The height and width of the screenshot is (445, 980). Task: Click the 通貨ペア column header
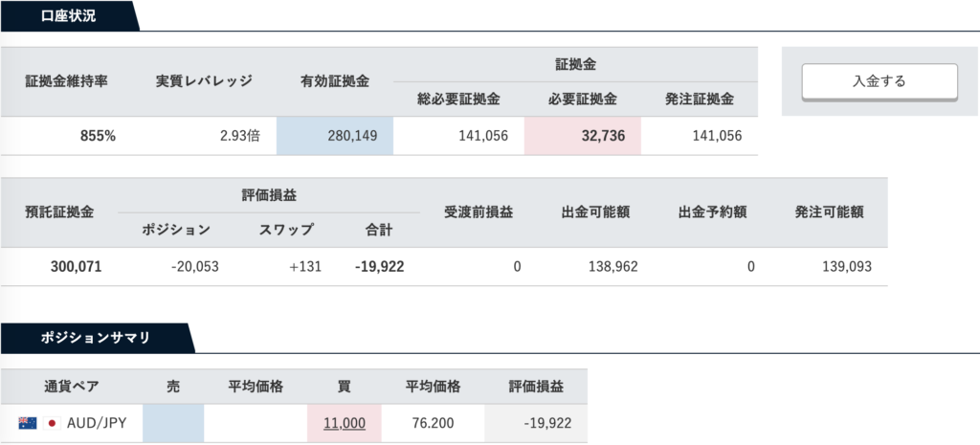(71, 387)
